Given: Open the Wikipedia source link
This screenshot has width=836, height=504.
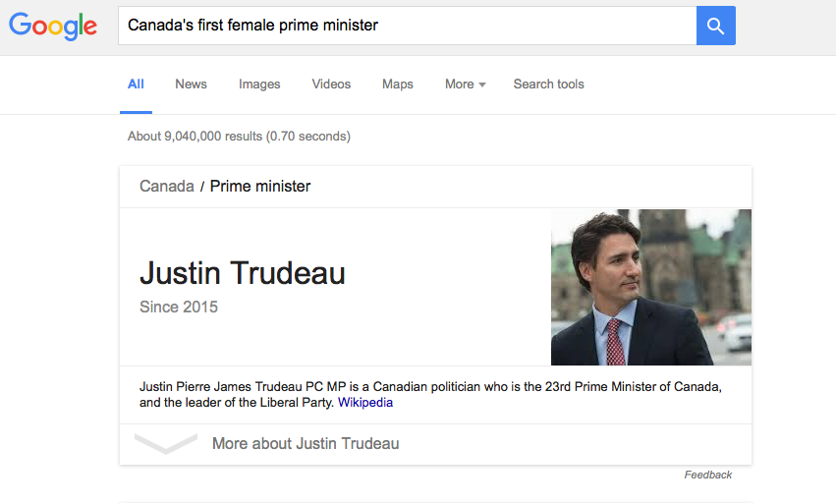Looking at the screenshot, I should [365, 403].
